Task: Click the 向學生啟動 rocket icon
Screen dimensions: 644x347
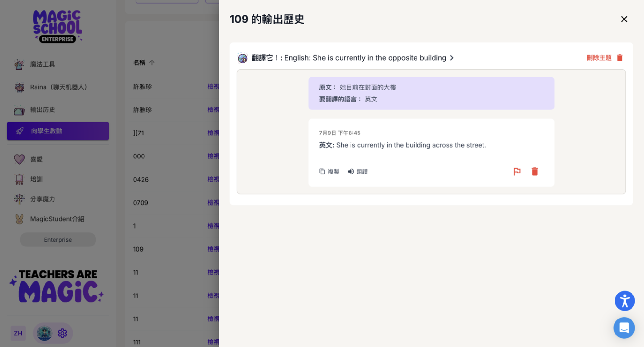Action: [x=20, y=131]
